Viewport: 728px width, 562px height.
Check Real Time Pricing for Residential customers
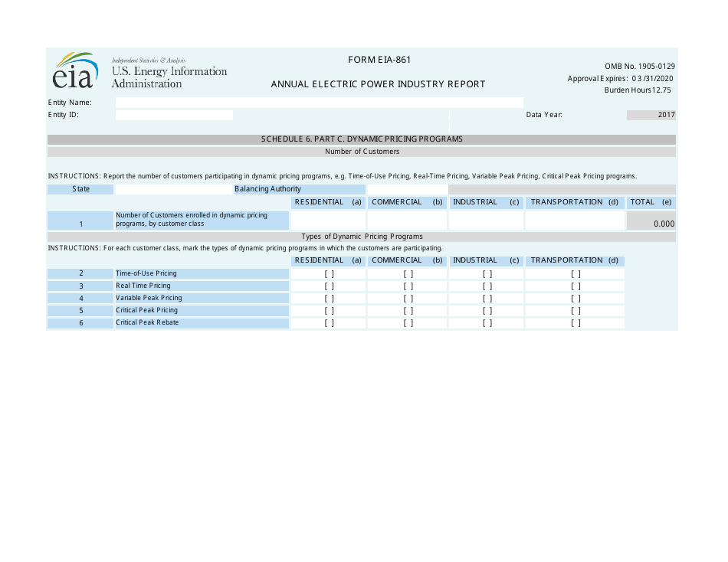tap(328, 286)
